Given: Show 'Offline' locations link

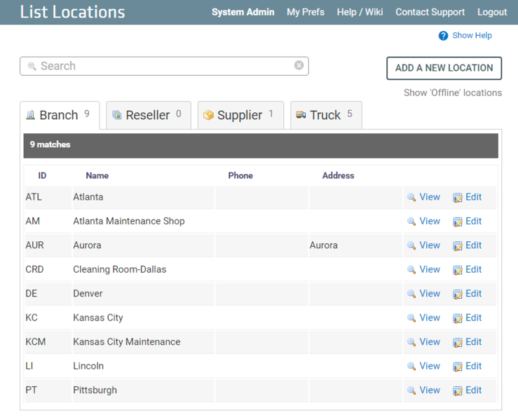Looking at the screenshot, I should [x=453, y=93].
